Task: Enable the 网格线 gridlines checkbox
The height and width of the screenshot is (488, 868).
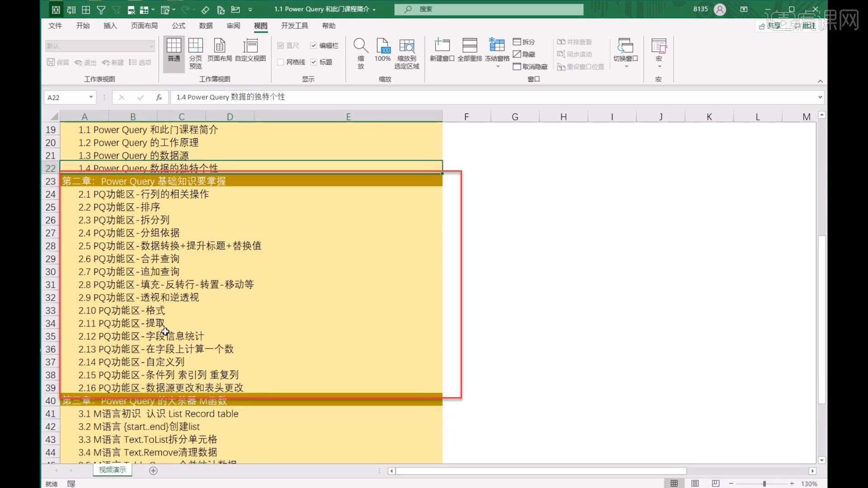Action: coord(280,62)
